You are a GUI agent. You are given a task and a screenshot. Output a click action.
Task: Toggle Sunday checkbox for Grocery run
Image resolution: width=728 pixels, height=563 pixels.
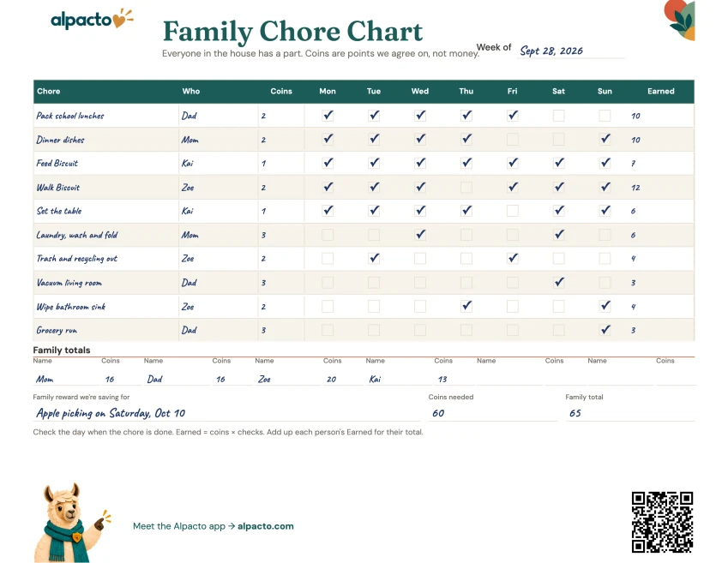tap(605, 330)
